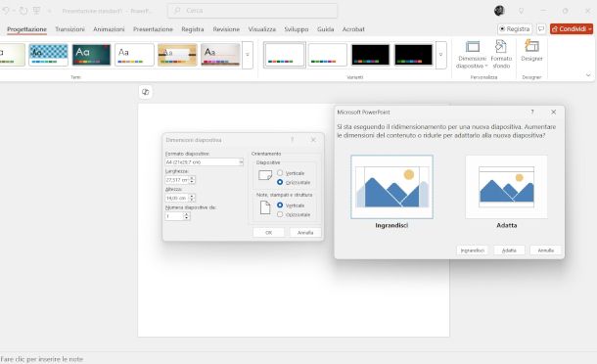Screen dimensions: 597x364
Task: Launch the Designer pane from the ribbon
Action: 531,51
